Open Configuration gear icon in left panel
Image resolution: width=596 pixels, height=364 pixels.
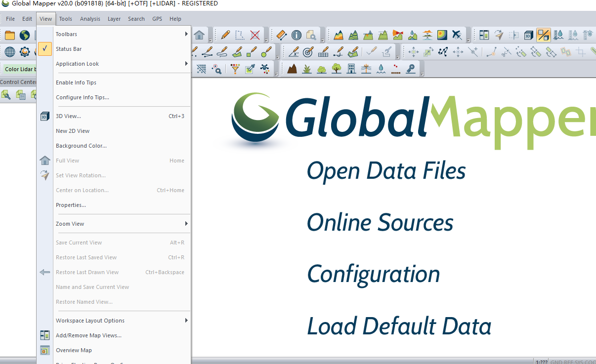(25, 51)
